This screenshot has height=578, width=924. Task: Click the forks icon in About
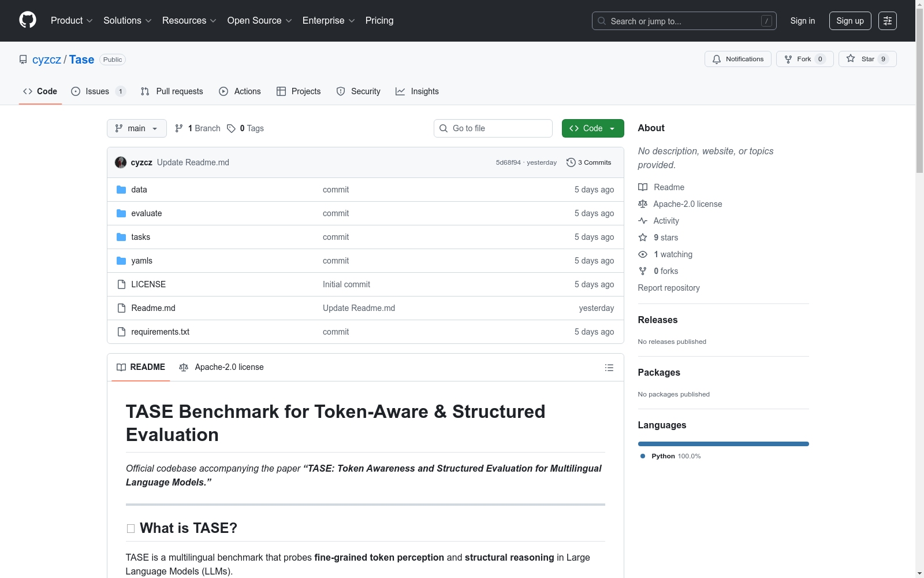pos(643,271)
